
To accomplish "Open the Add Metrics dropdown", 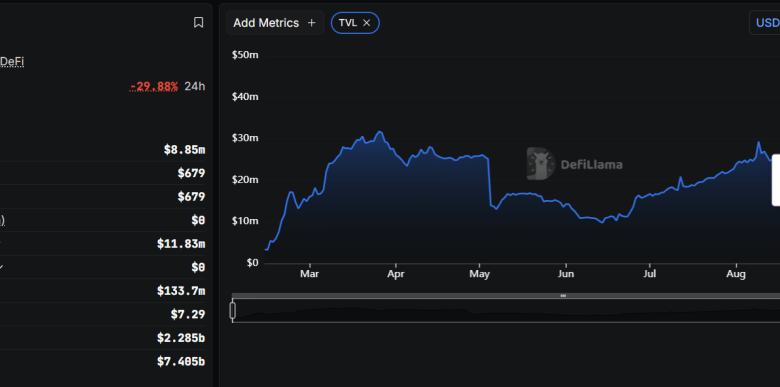I will pos(275,23).
